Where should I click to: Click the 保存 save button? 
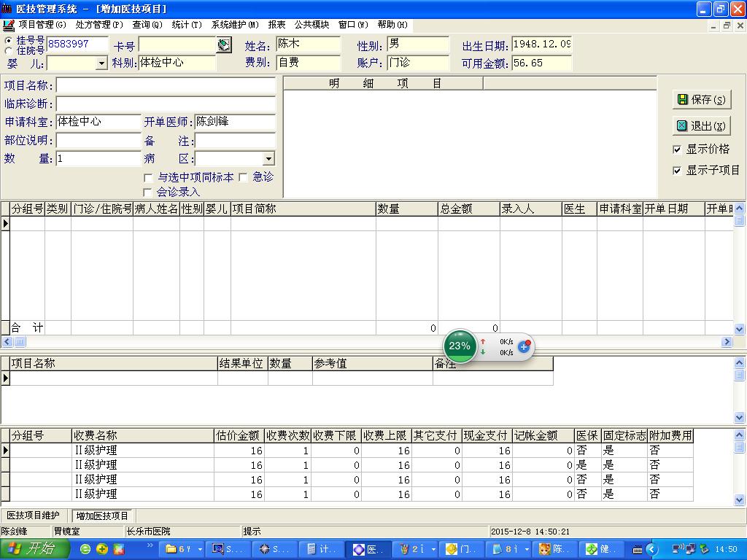point(701,100)
